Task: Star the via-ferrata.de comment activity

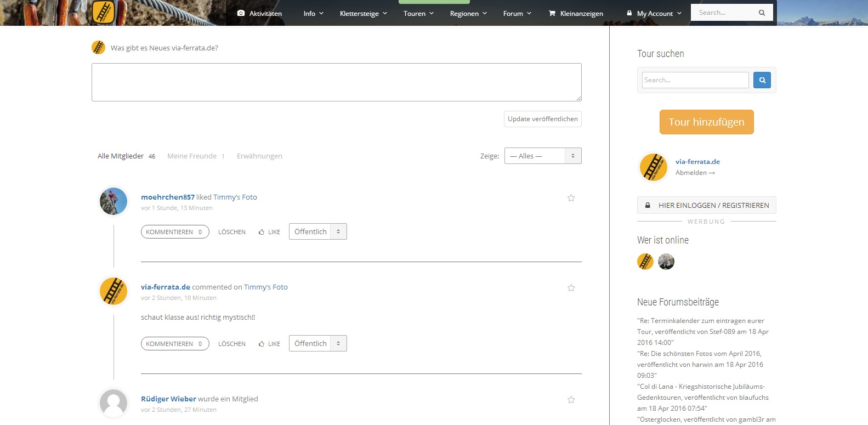Action: [x=571, y=288]
